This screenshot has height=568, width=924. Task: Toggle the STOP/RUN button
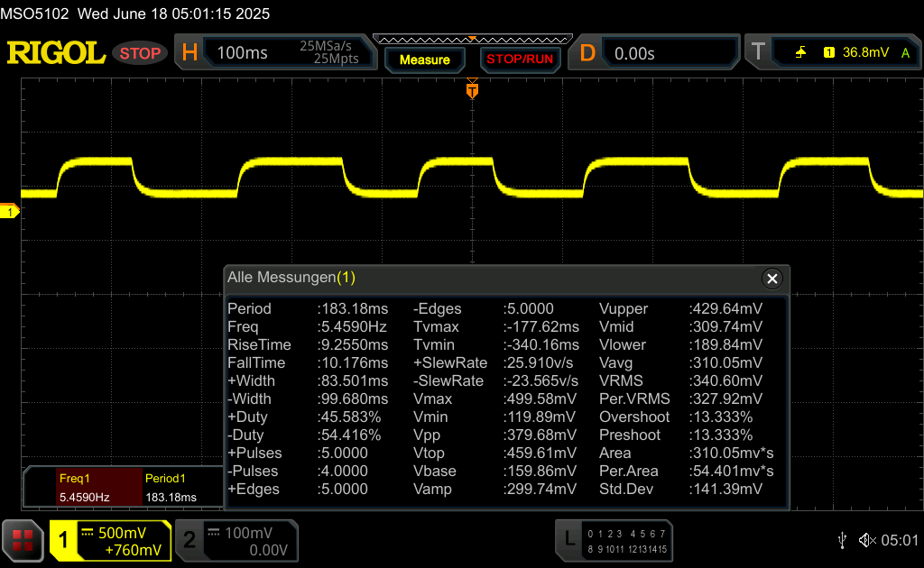coord(520,60)
